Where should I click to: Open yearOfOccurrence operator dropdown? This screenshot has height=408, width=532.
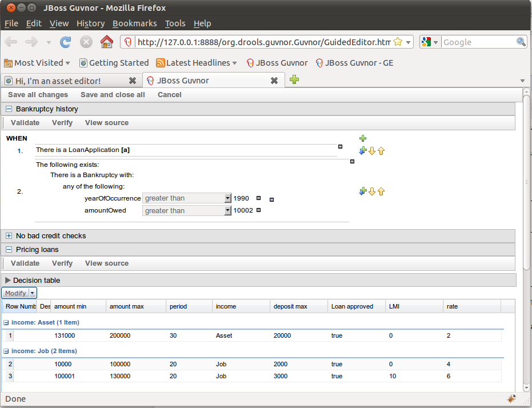click(186, 198)
